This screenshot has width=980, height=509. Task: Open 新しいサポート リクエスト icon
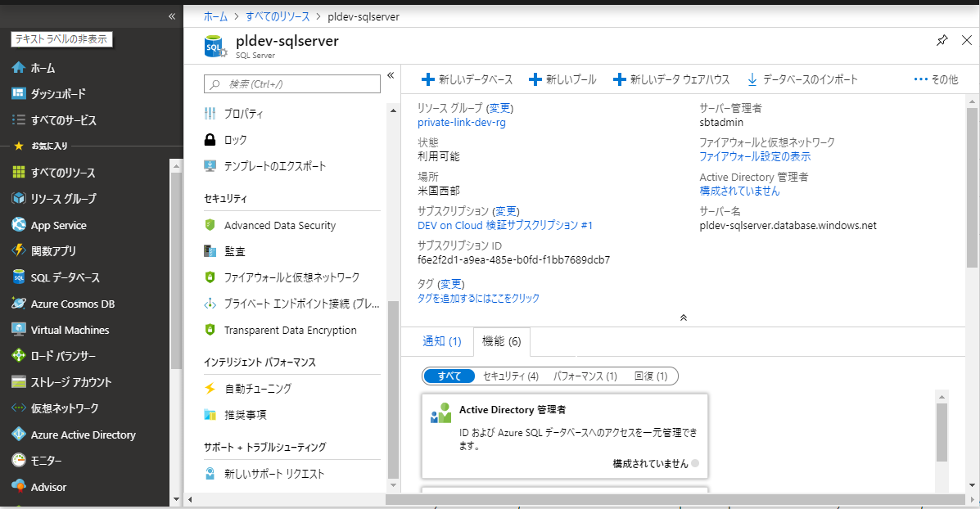tap(210, 474)
